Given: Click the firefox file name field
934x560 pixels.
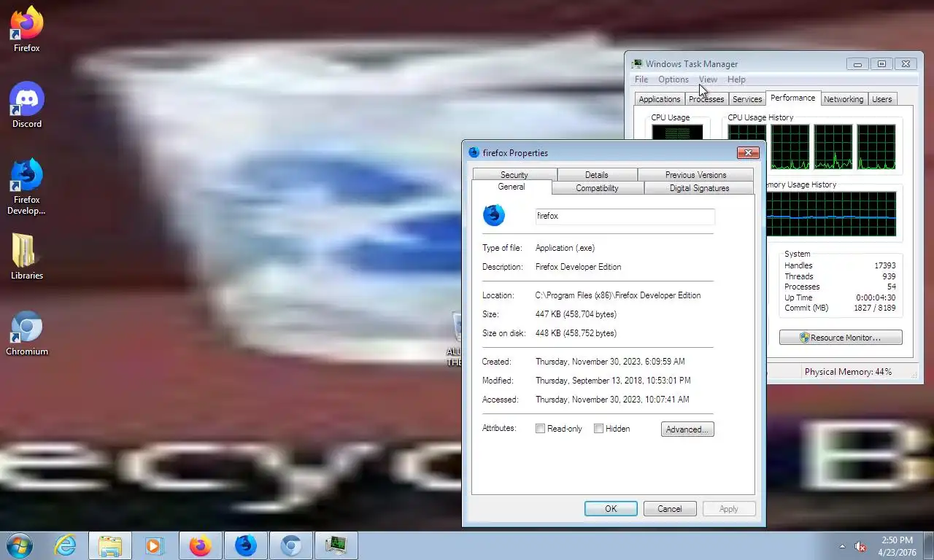Looking at the screenshot, I should point(625,217).
